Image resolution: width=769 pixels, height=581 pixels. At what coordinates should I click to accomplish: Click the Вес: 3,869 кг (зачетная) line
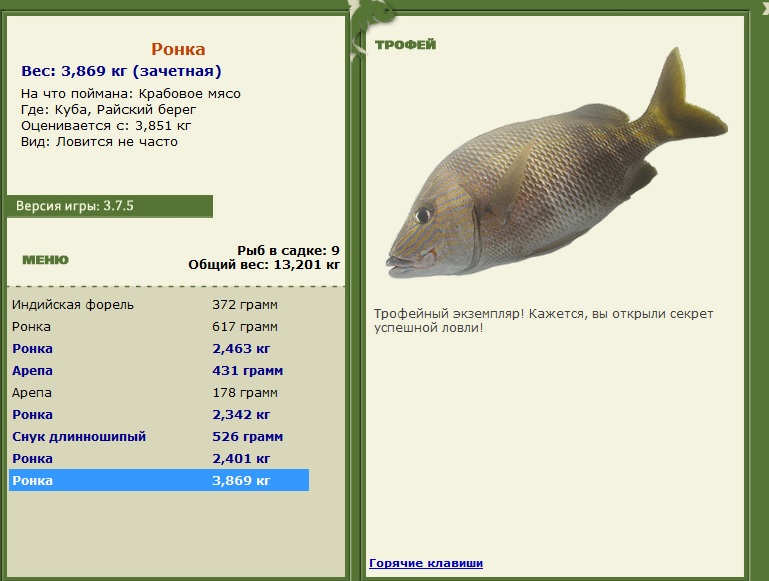121,71
